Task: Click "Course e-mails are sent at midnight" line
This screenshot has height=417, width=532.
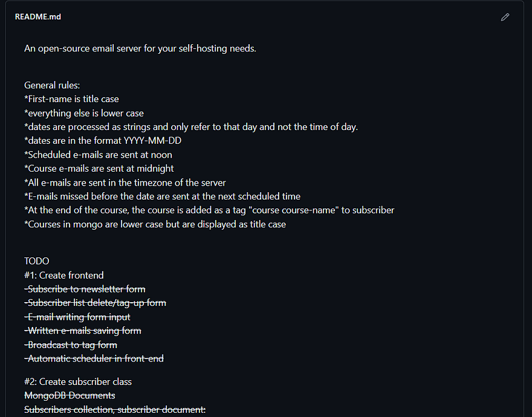Action: click(x=99, y=169)
